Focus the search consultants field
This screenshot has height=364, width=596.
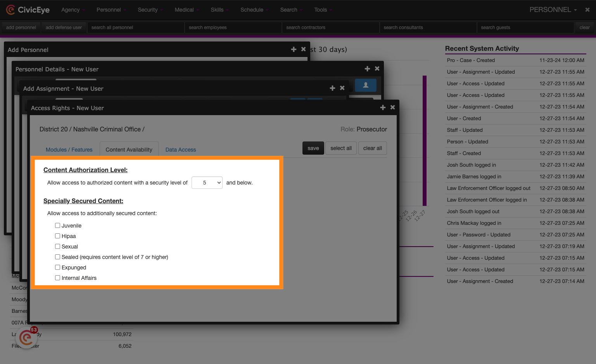428,28
